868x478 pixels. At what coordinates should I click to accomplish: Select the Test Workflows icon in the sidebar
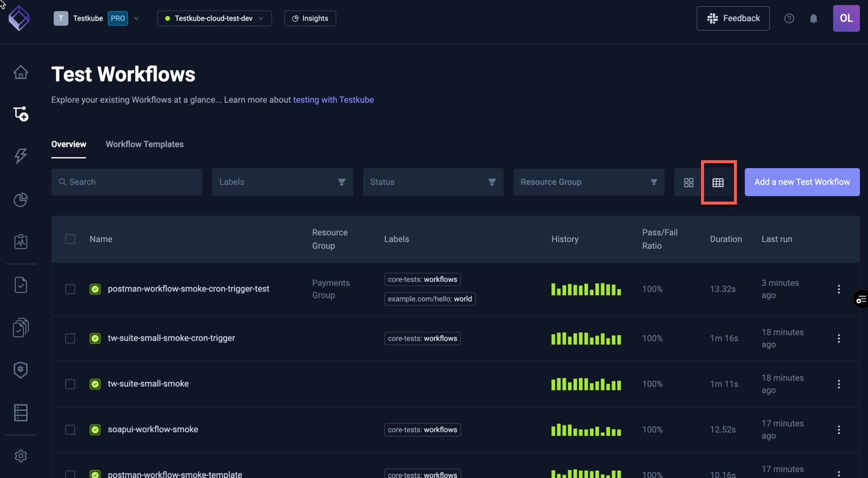tap(21, 114)
